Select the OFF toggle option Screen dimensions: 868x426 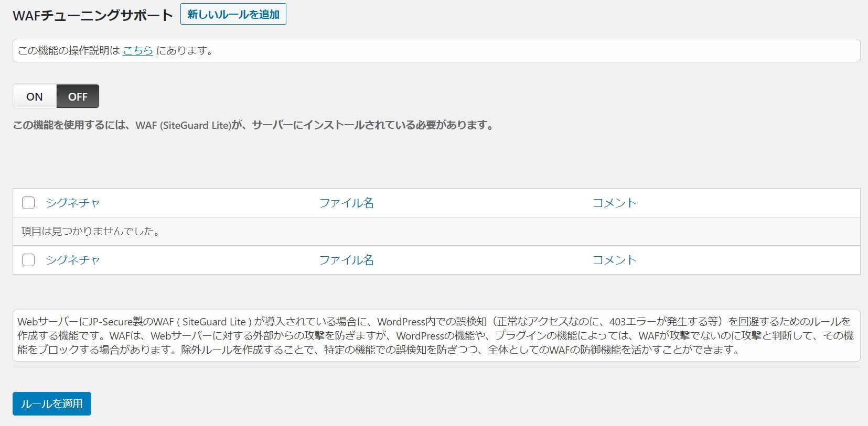pyautogui.click(x=78, y=96)
